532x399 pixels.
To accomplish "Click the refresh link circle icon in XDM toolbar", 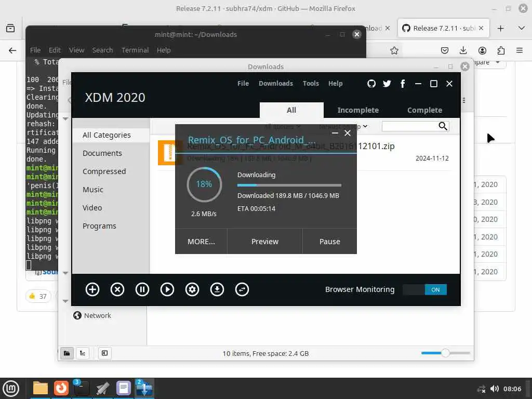I will pyautogui.click(x=242, y=289).
